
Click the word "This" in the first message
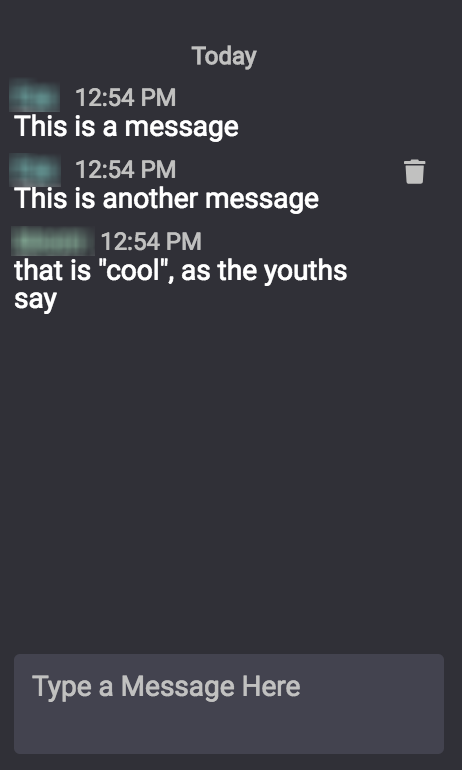(40, 126)
